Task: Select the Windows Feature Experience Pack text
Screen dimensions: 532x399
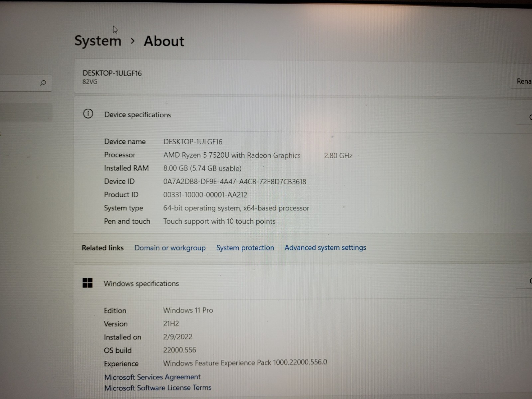Action: [245, 362]
